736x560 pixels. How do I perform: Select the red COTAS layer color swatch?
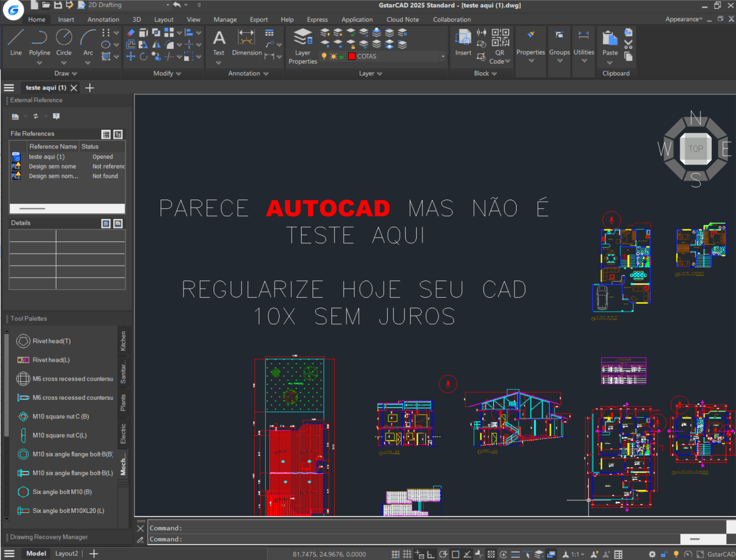pos(352,56)
